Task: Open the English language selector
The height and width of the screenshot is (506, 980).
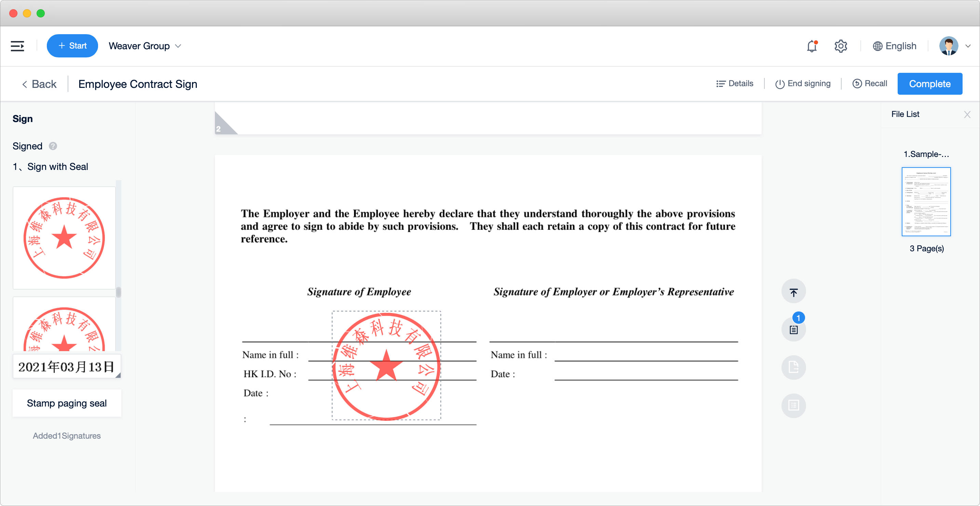Action: [894, 46]
